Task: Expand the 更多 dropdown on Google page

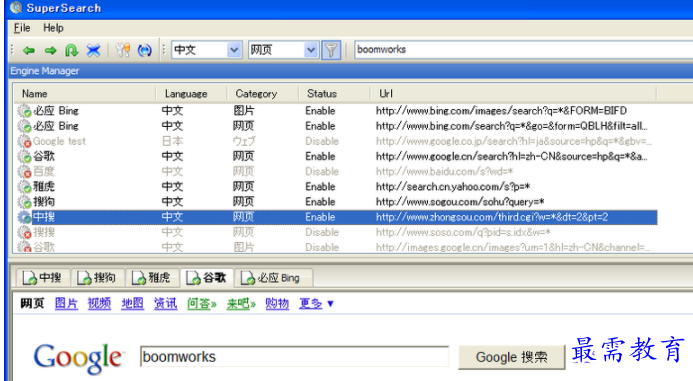Action: point(316,304)
